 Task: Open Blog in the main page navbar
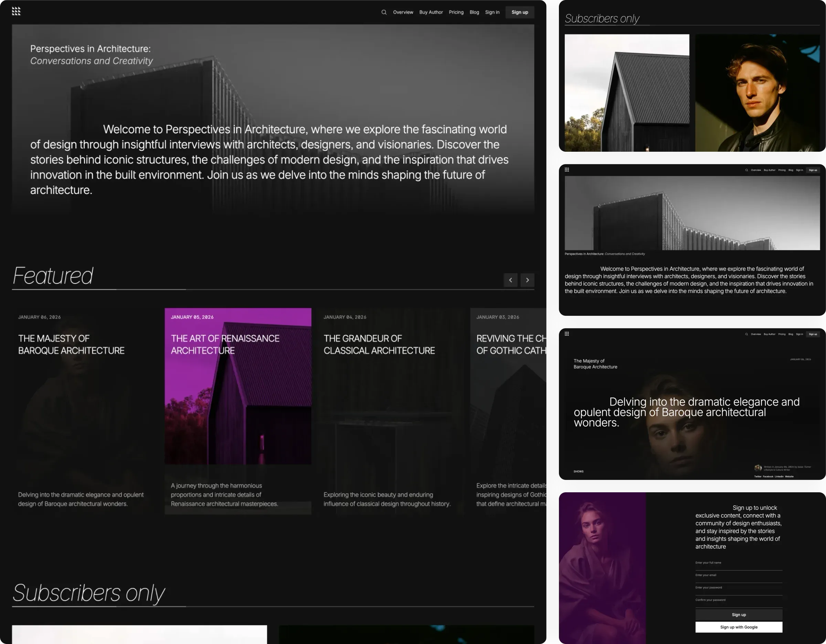click(x=474, y=12)
